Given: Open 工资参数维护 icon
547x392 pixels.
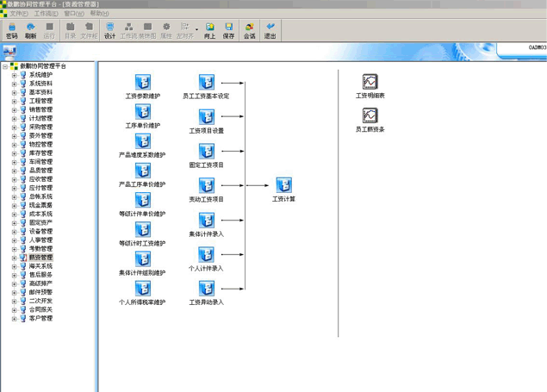Looking at the screenshot, I should (x=143, y=83).
